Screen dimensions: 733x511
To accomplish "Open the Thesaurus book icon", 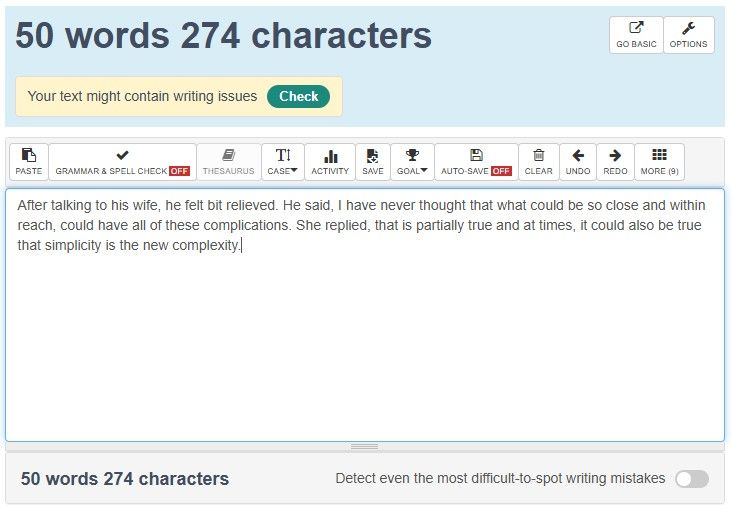I will [x=229, y=155].
